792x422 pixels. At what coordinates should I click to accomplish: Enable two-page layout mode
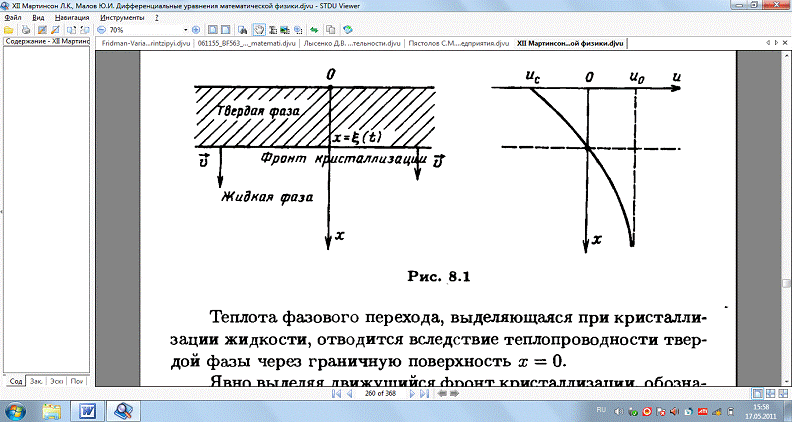pyautogui.click(x=770, y=393)
